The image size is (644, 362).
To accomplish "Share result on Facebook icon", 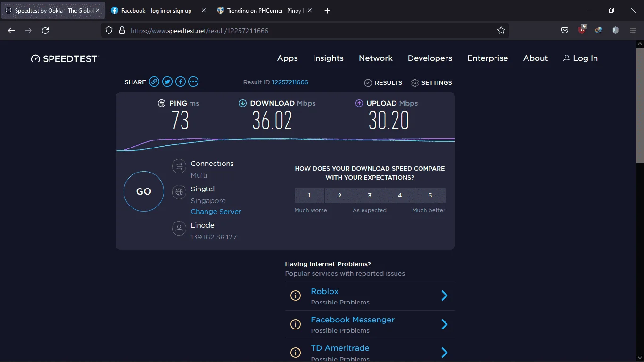I will [x=180, y=82].
